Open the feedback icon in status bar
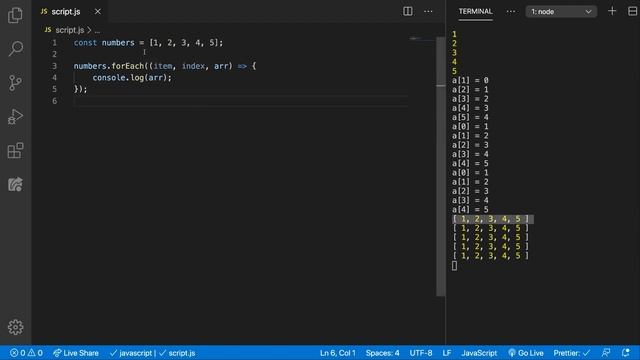640x360 pixels. (606, 353)
